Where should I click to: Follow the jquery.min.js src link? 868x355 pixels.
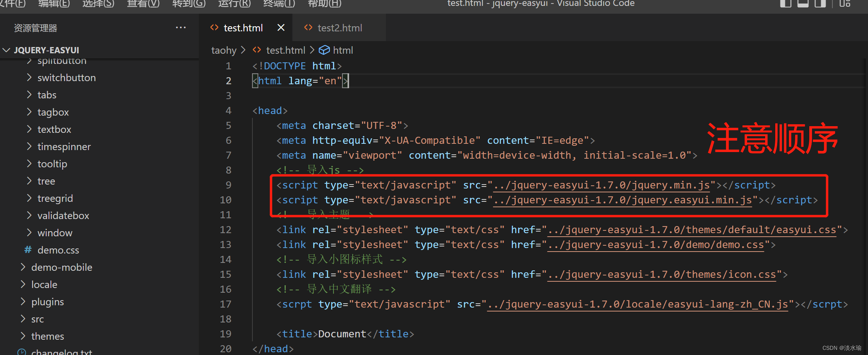(x=601, y=185)
